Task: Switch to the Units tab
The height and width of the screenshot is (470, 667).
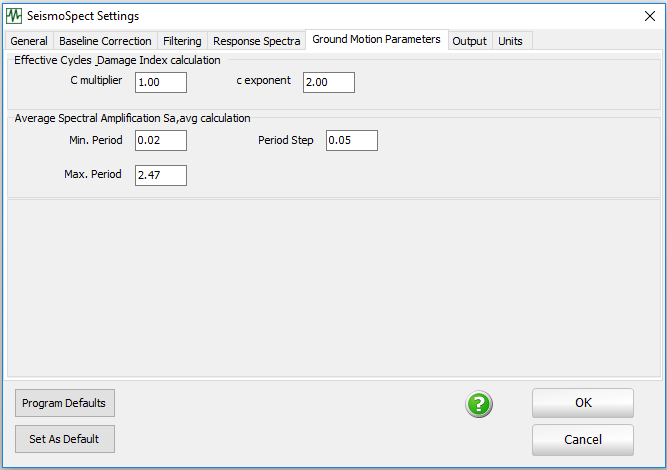Action: click(511, 41)
